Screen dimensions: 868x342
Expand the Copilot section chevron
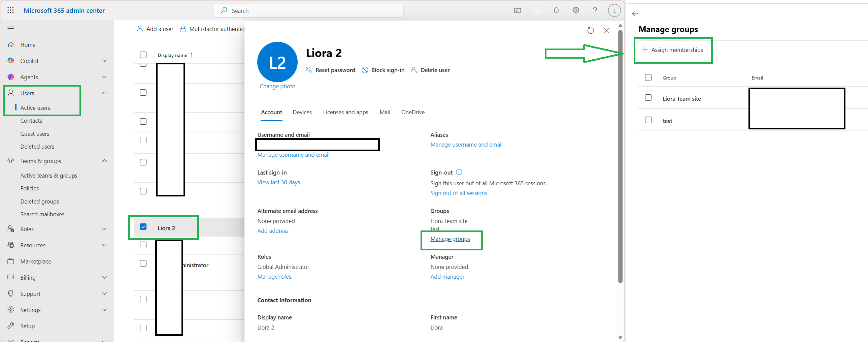(104, 61)
